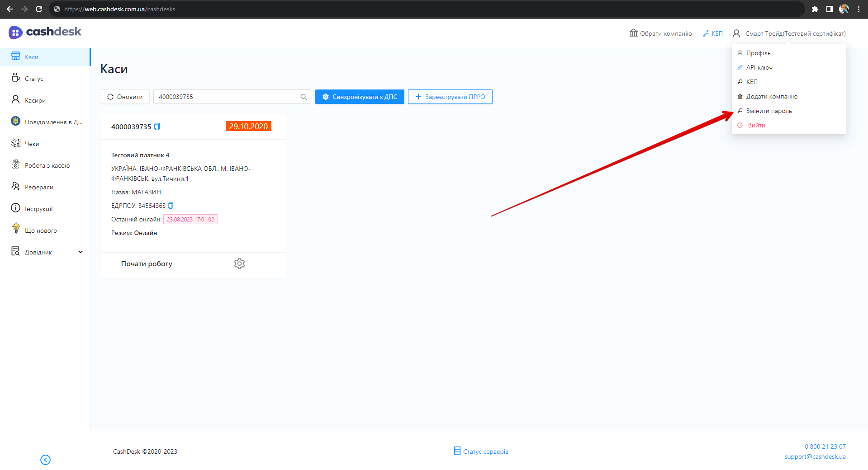Viewport: 868px width, 470px height.
Task: Click the cashdesk logo
Action: click(x=45, y=32)
